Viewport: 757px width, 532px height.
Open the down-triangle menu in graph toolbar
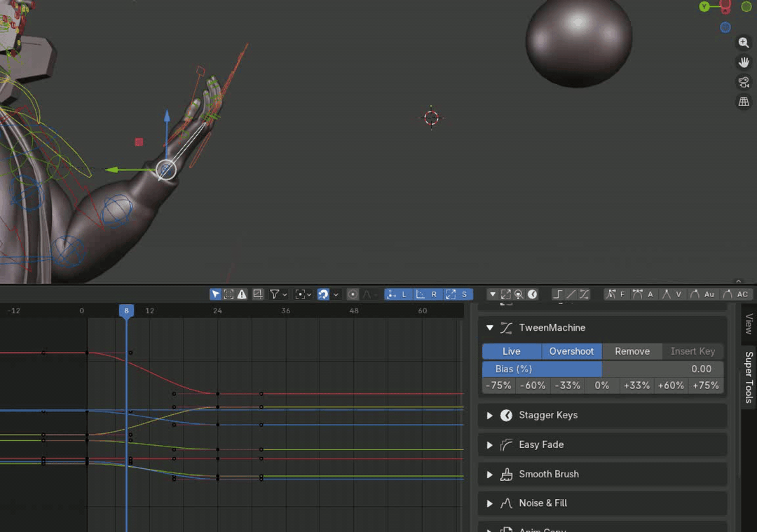pos(493,294)
